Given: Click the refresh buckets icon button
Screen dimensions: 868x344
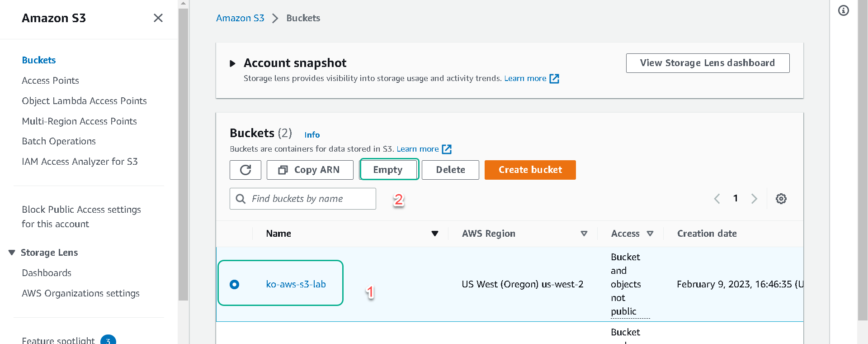Looking at the screenshot, I should point(245,170).
